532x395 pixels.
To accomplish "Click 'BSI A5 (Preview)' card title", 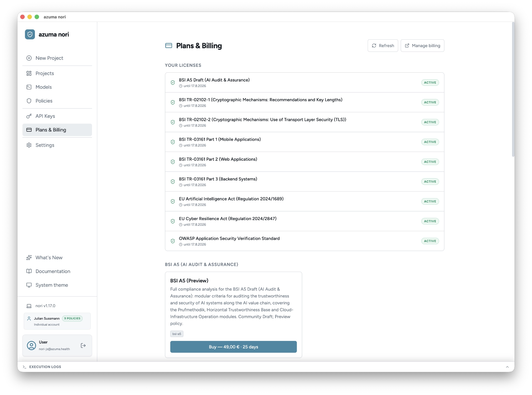I will 189,281.
